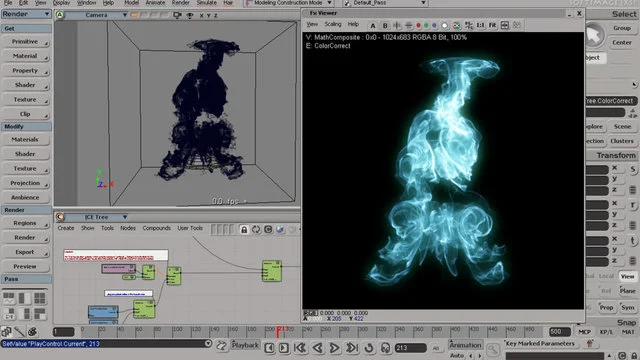Open the Property submenu

pos(26,71)
